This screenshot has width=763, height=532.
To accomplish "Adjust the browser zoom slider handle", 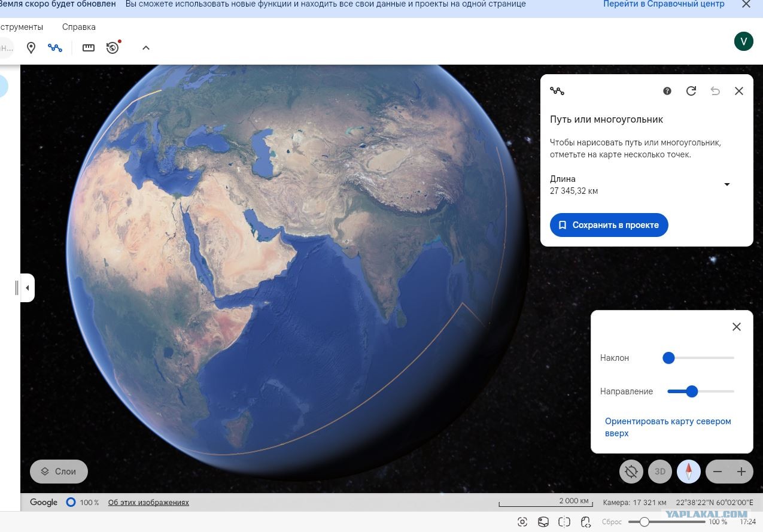I will 644,522.
